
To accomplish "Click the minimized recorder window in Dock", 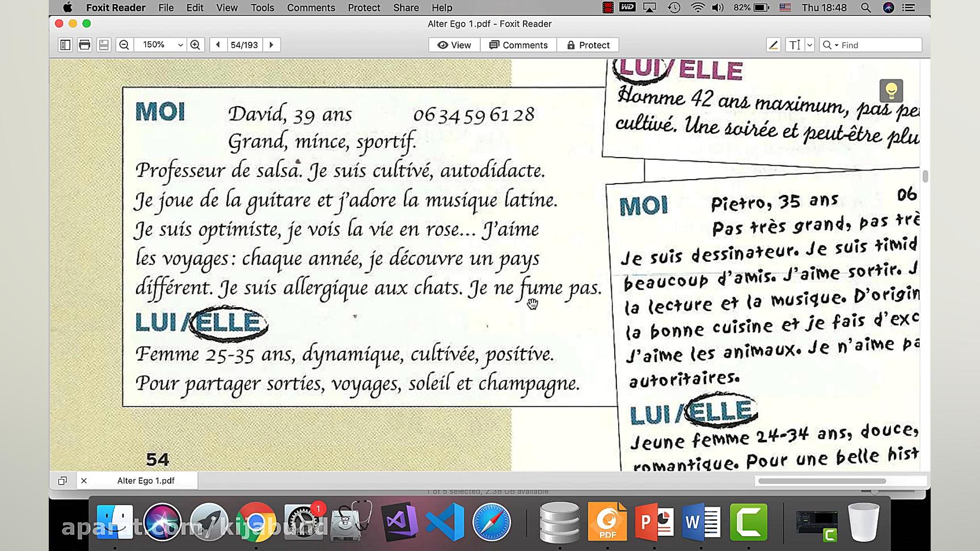I will tap(817, 524).
